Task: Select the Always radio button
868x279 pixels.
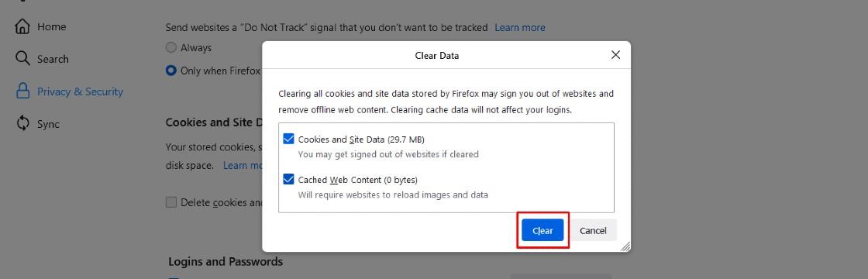Action: point(171,48)
